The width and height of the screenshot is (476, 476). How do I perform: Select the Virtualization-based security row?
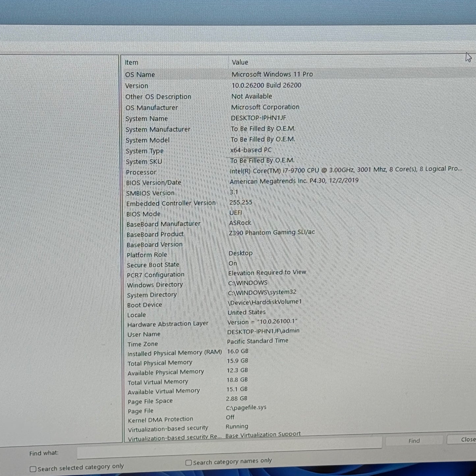[168, 429]
